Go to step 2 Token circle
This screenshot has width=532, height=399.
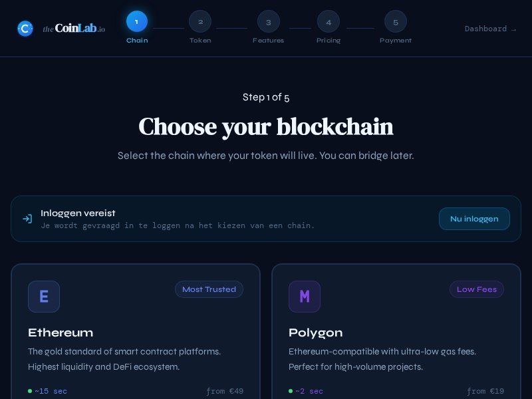click(200, 22)
